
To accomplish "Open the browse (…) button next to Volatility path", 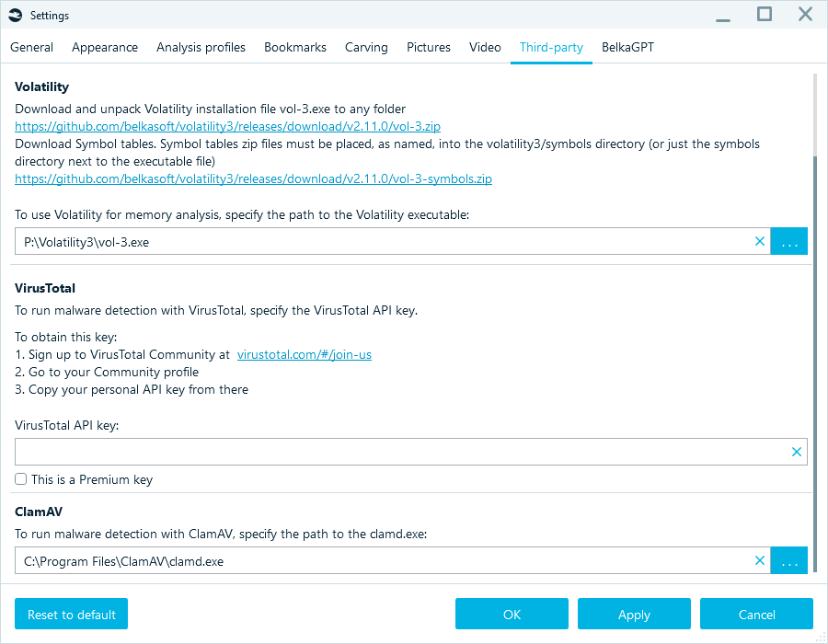I will [788, 241].
